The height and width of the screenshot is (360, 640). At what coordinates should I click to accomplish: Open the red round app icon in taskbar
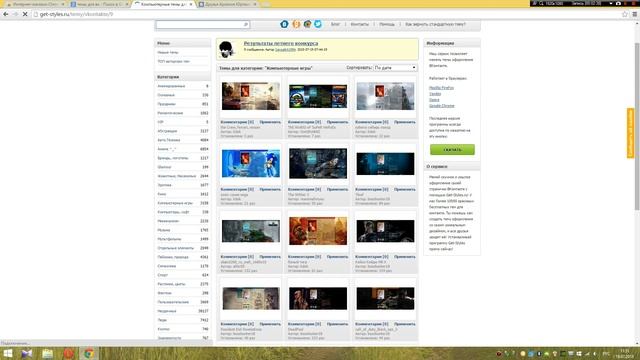tap(68, 353)
